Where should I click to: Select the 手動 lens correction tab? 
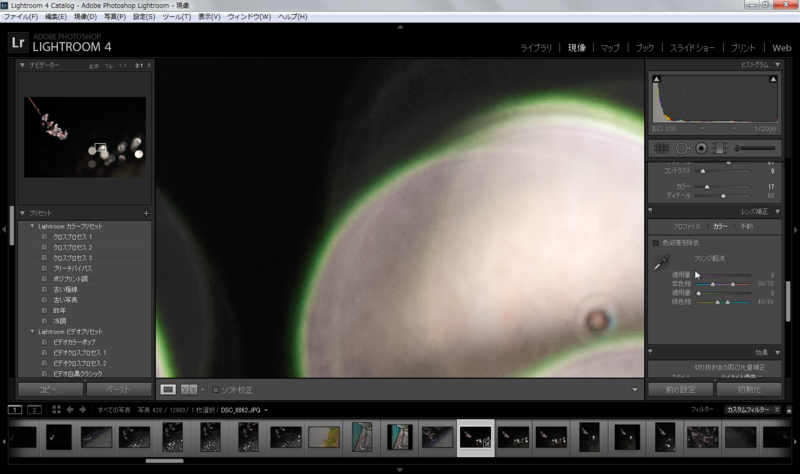(746, 226)
